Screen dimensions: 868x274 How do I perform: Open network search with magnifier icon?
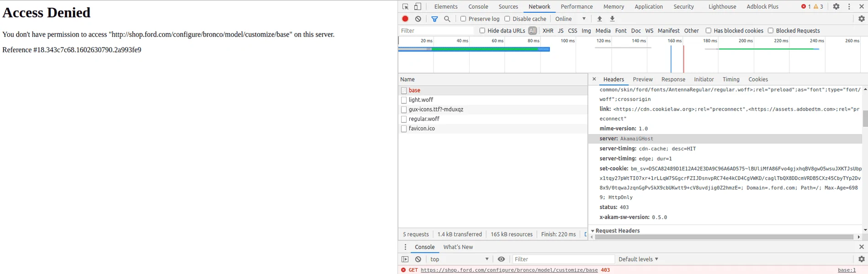pyautogui.click(x=447, y=19)
